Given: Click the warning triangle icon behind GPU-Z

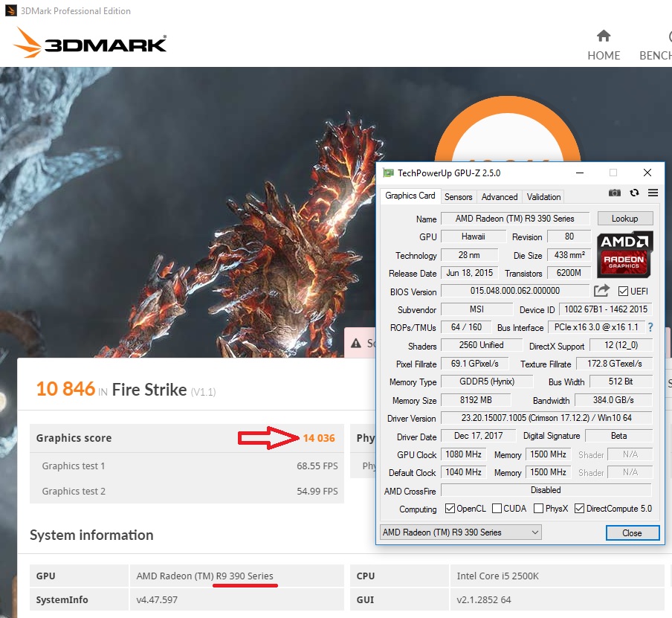Looking at the screenshot, I should coord(356,343).
